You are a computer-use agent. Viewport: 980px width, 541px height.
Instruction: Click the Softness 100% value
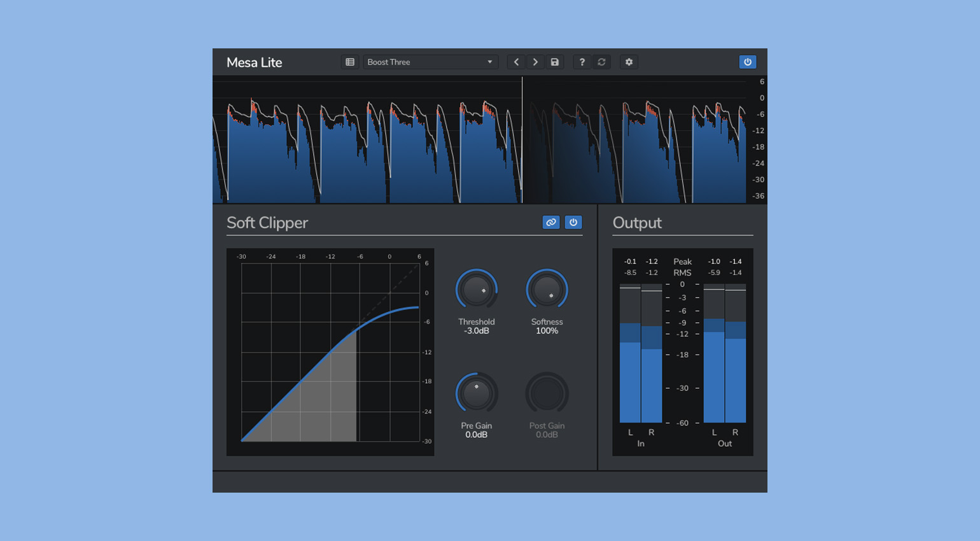pyautogui.click(x=547, y=331)
